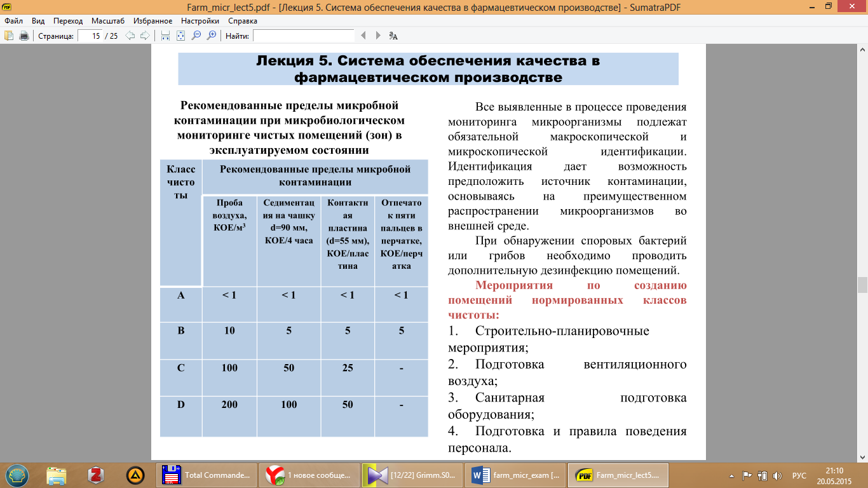Open the AIMP player taskbar icon
This screenshot has height=488, width=868.
pos(135,475)
